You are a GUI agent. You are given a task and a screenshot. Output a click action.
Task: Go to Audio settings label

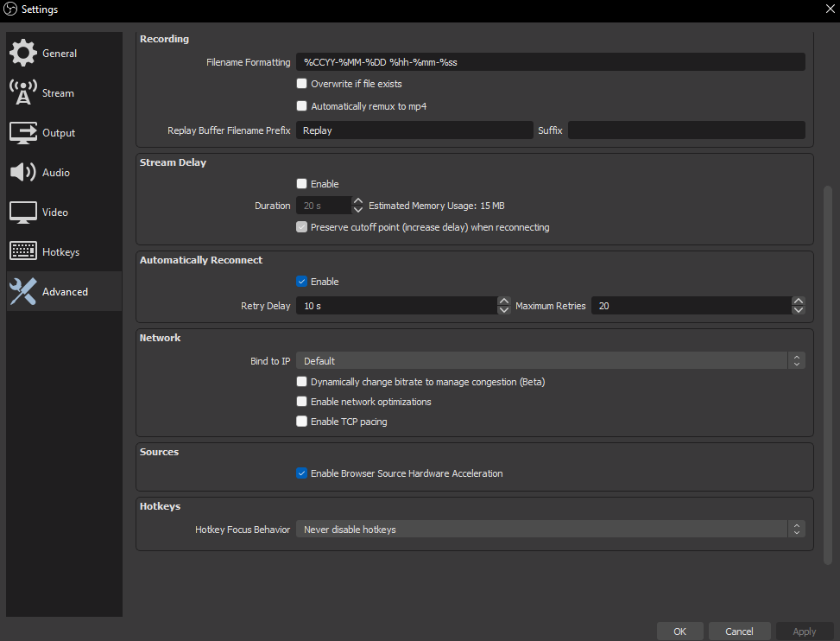[56, 173]
